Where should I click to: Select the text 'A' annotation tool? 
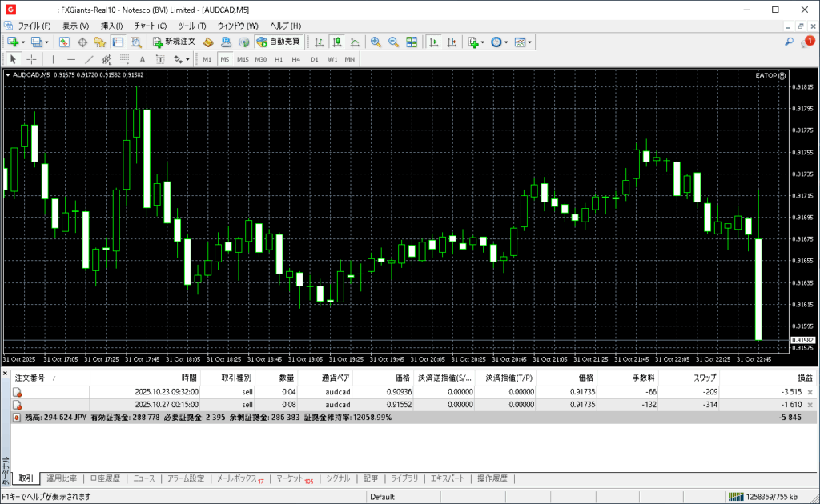point(143,59)
